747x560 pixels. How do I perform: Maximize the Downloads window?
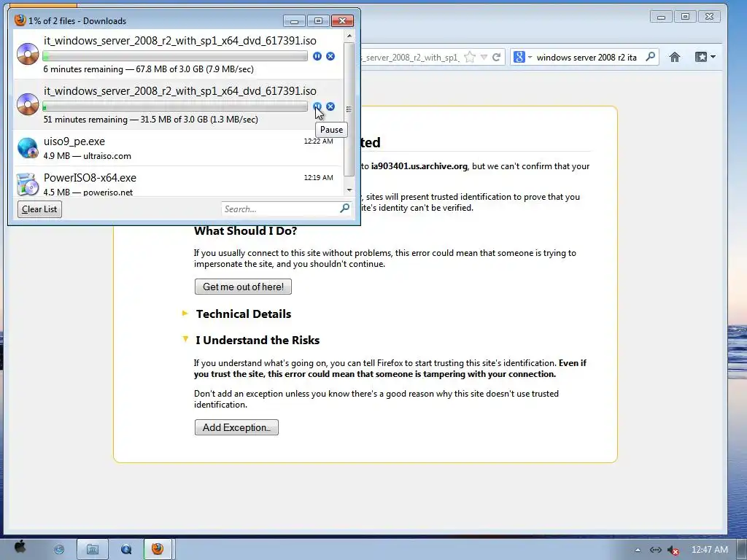pyautogui.click(x=318, y=21)
